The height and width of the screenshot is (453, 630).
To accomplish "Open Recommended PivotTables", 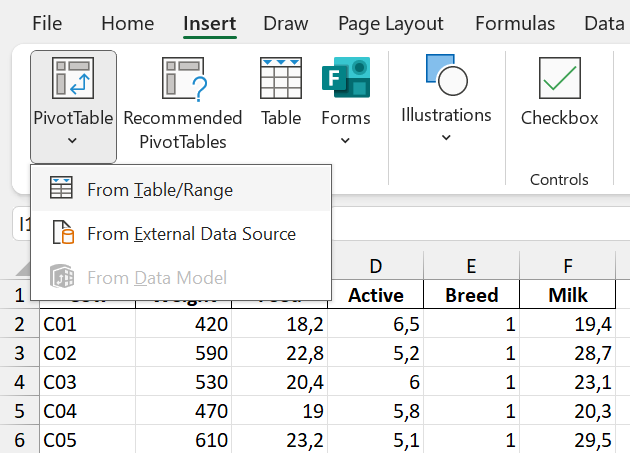I will click(x=182, y=79).
